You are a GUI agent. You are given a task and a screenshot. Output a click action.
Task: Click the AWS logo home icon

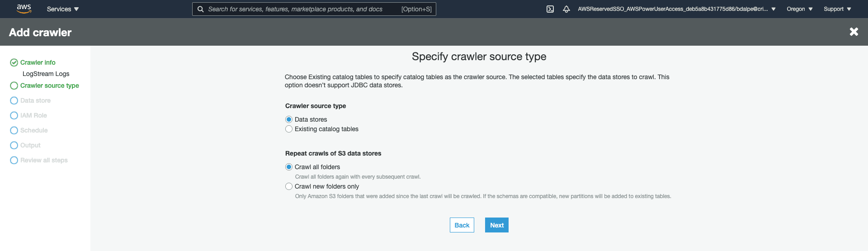tap(24, 9)
